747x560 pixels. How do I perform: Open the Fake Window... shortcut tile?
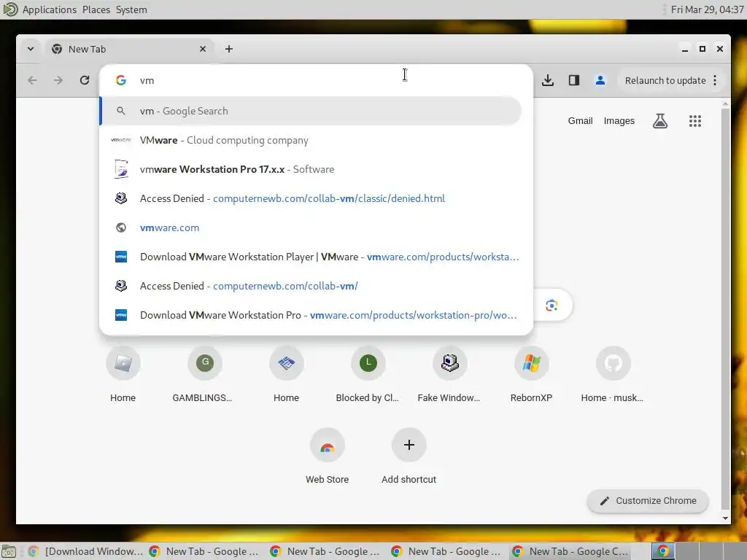(x=449, y=374)
